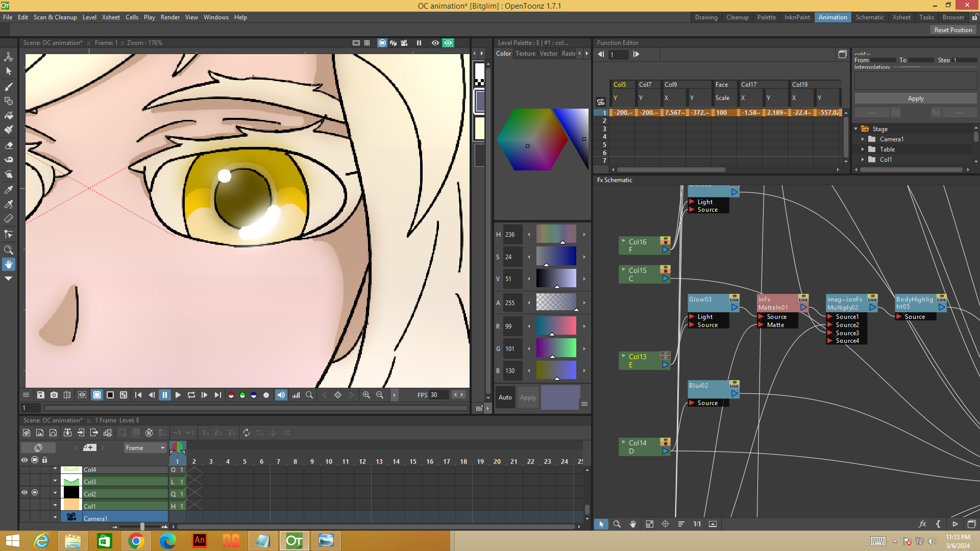Click save images icon in viewer bar
The height and width of the screenshot is (551, 980).
pyautogui.click(x=41, y=395)
